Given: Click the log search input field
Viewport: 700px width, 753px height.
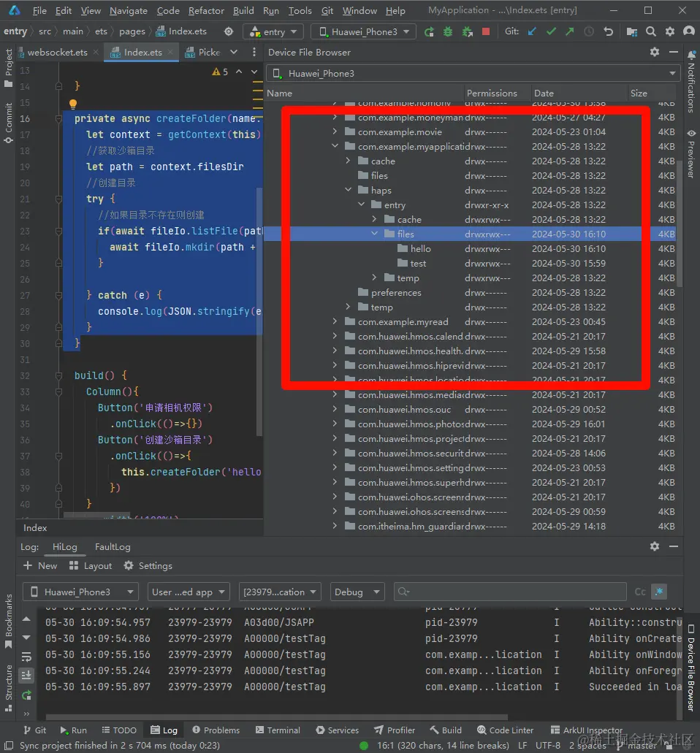Looking at the screenshot, I should pos(510,592).
